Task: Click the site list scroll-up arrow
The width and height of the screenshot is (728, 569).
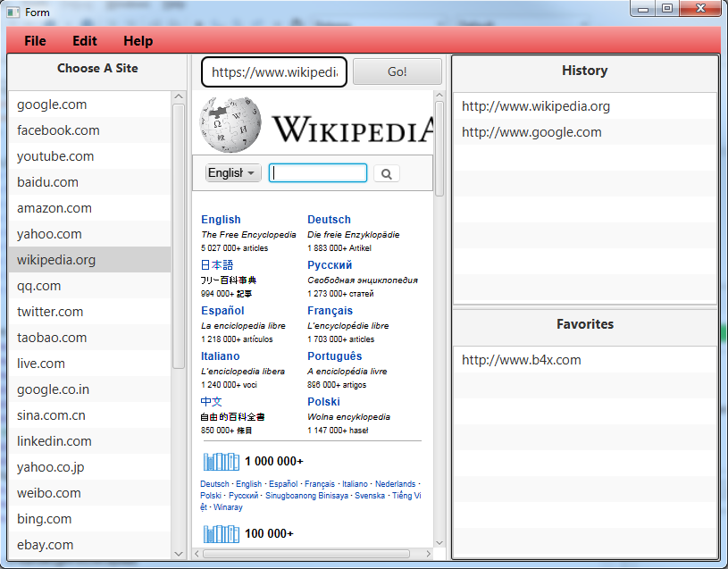Action: [x=179, y=96]
